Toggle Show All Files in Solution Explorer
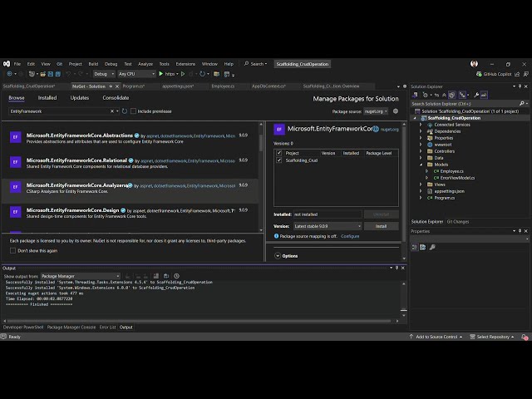Image resolution: width=532 pixels, height=399 pixels. (451, 95)
